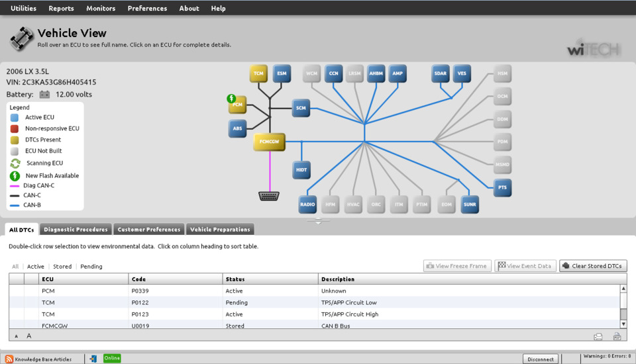
Task: Open the SUNR ECU node
Action: point(470,205)
